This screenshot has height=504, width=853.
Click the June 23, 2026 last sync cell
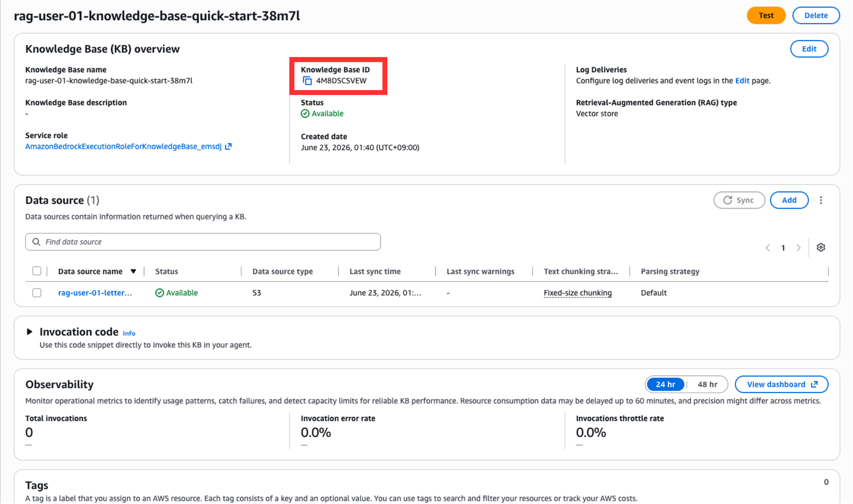pyautogui.click(x=385, y=293)
